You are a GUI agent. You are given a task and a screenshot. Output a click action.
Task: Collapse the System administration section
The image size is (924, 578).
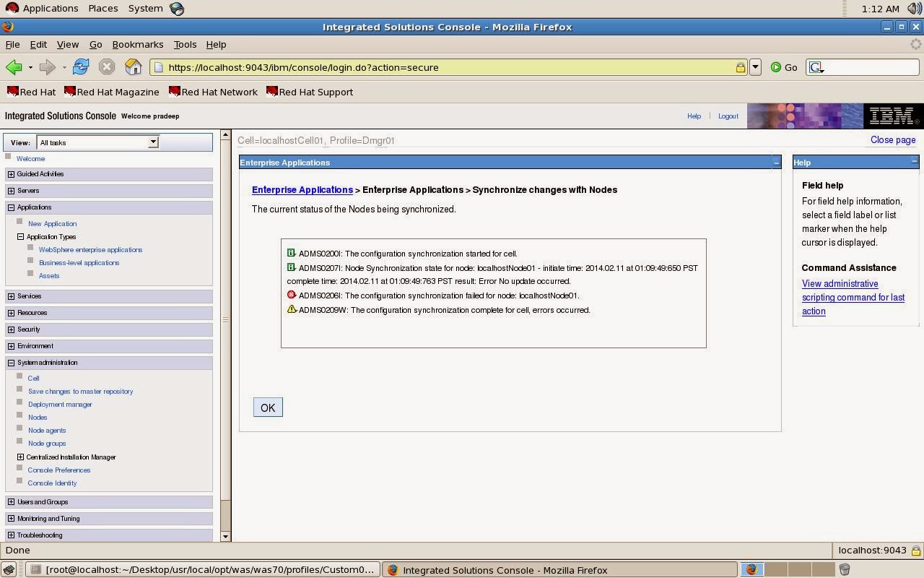point(11,362)
